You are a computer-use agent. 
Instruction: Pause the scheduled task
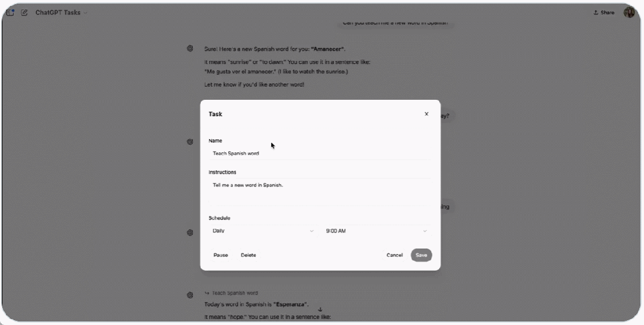pyautogui.click(x=220, y=255)
